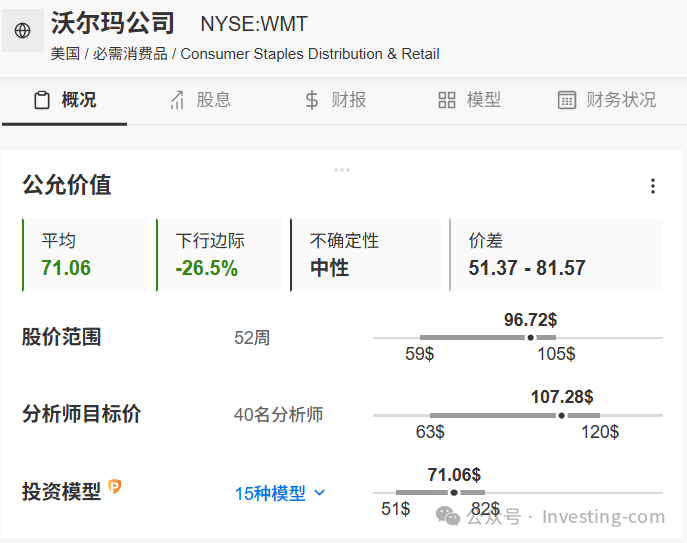The image size is (687, 543).
Task: Click the clipboard icon on 概况 tab
Action: (x=42, y=100)
